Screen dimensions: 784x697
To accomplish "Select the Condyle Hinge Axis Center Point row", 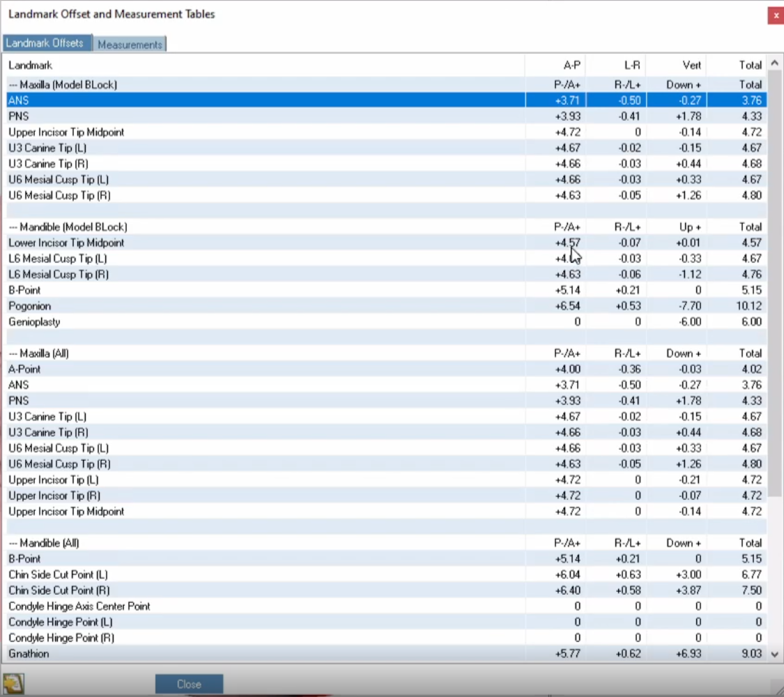I will pos(387,606).
